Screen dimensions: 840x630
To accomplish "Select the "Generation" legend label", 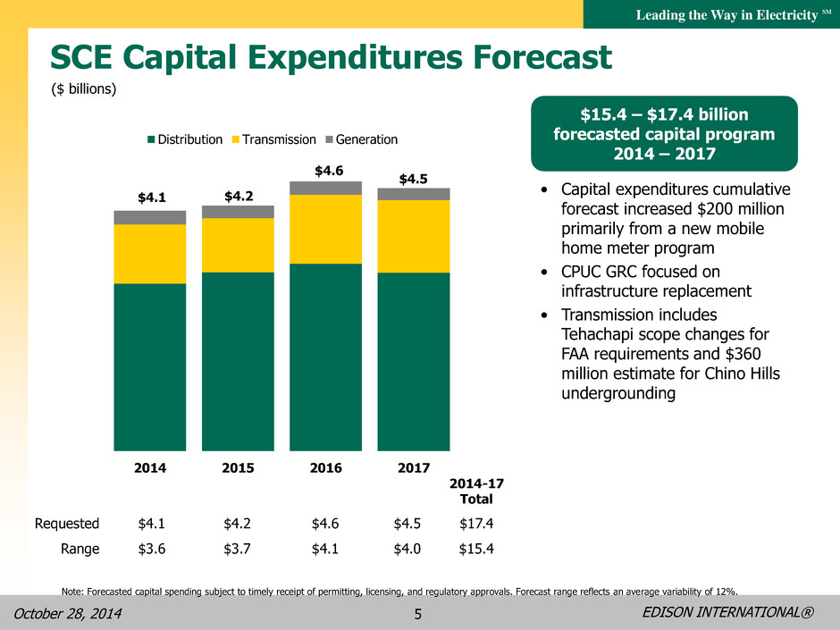I will (367, 139).
